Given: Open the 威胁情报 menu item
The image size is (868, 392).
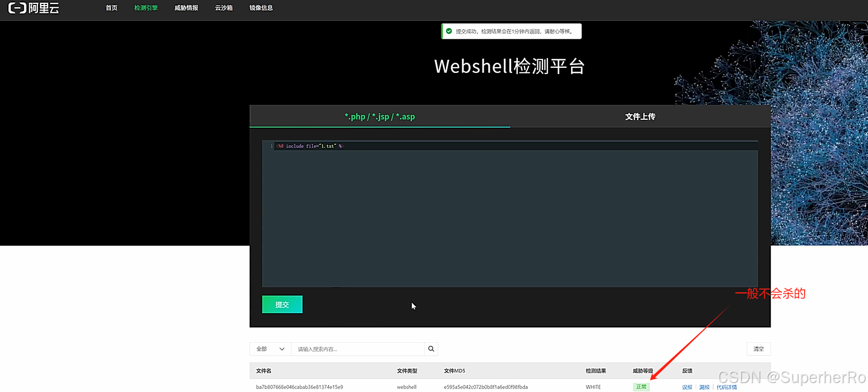Looking at the screenshot, I should 186,8.
